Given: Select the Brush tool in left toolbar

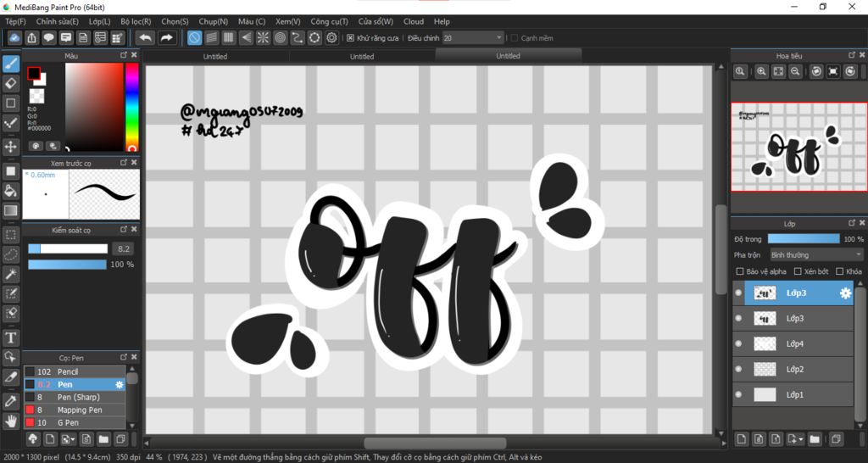Looking at the screenshot, I should [x=10, y=64].
